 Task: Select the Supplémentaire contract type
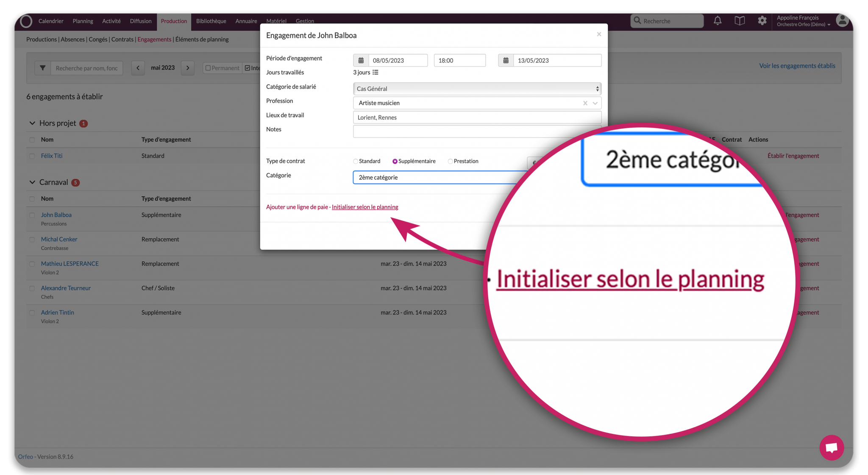click(x=395, y=161)
